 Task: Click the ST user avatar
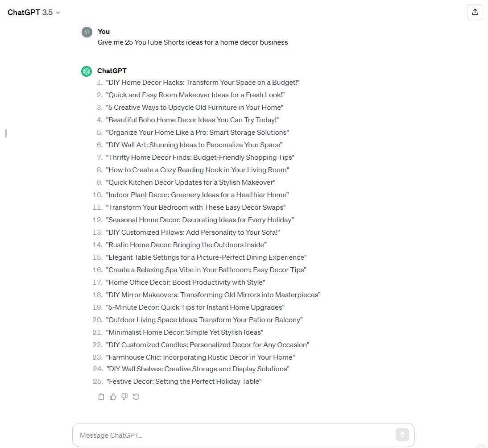(87, 32)
